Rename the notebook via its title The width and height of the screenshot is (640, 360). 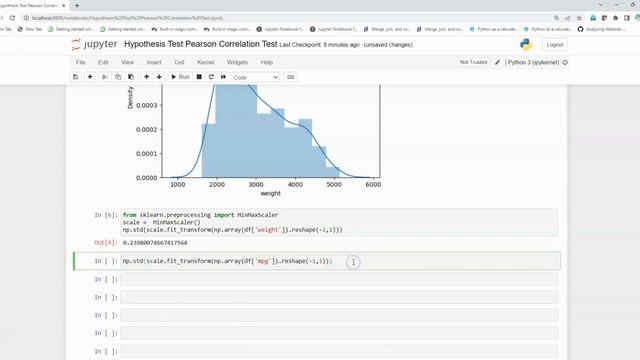pyautogui.click(x=200, y=44)
